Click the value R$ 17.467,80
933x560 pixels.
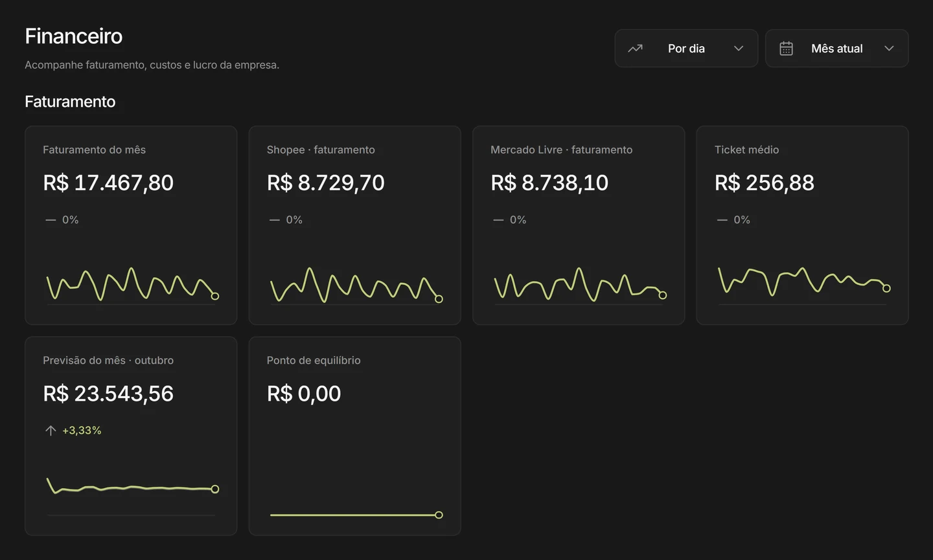108,183
